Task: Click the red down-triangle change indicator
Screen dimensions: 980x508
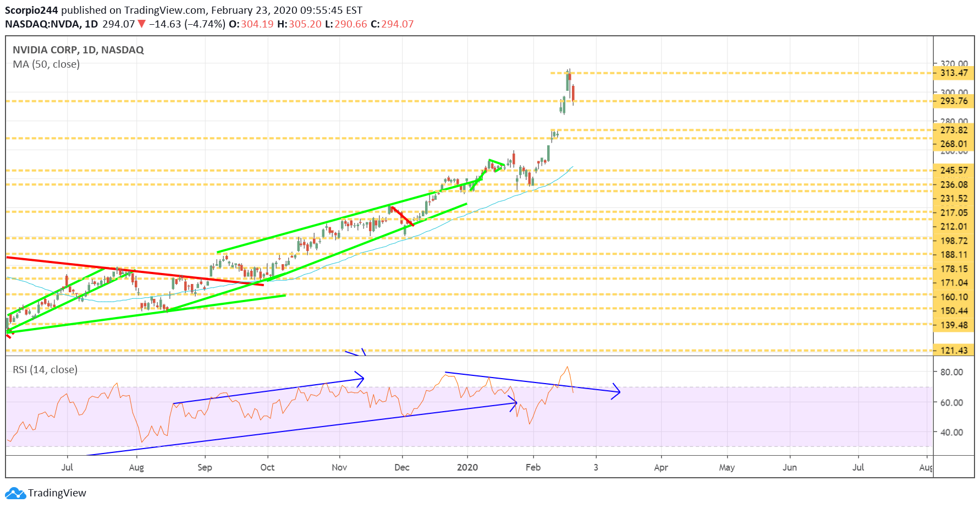Action: tap(142, 24)
